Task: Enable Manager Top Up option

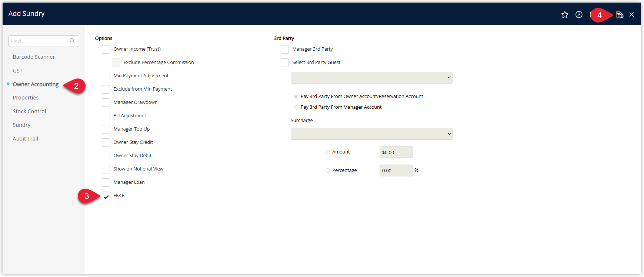Action: click(x=106, y=129)
